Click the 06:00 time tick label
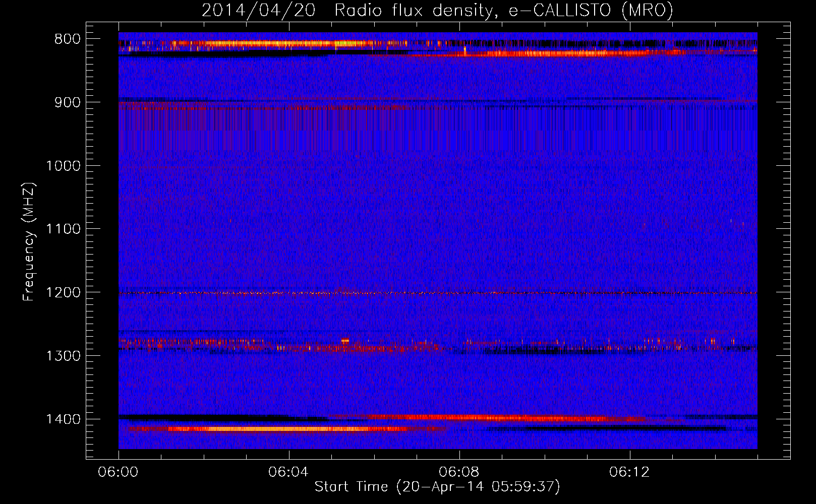Viewport: 816px width, 504px height. pos(119,472)
